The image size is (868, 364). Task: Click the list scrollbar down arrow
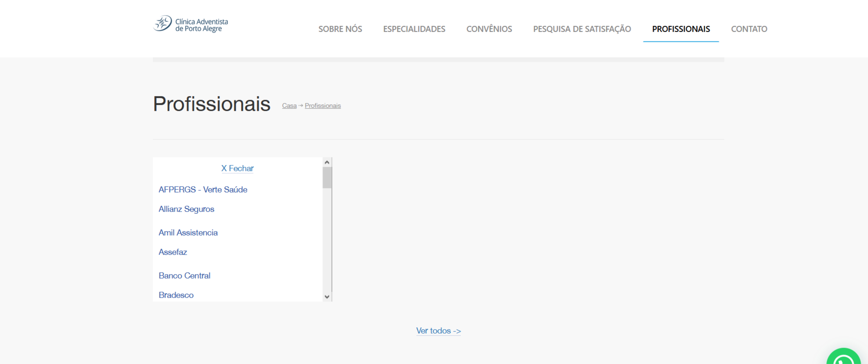327,297
